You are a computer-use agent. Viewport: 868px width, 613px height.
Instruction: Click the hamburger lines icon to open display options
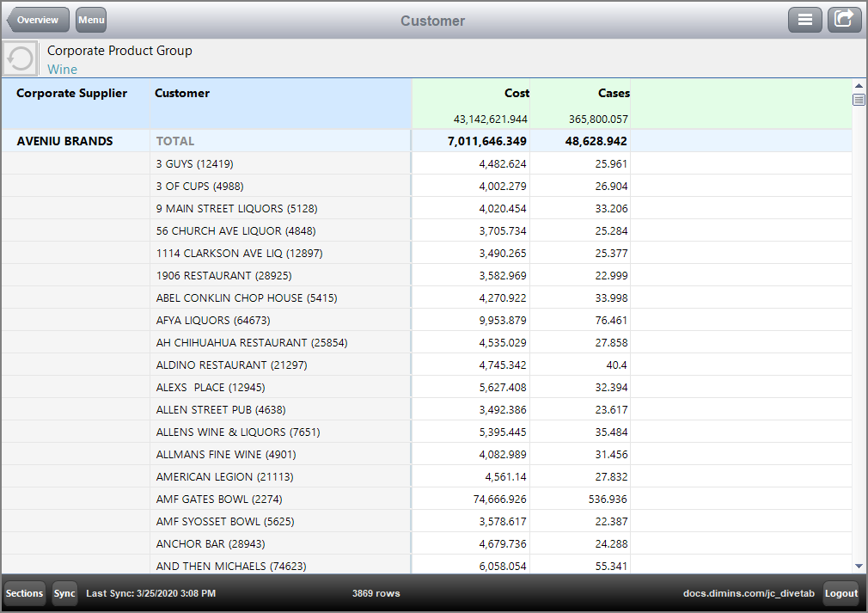coord(804,19)
